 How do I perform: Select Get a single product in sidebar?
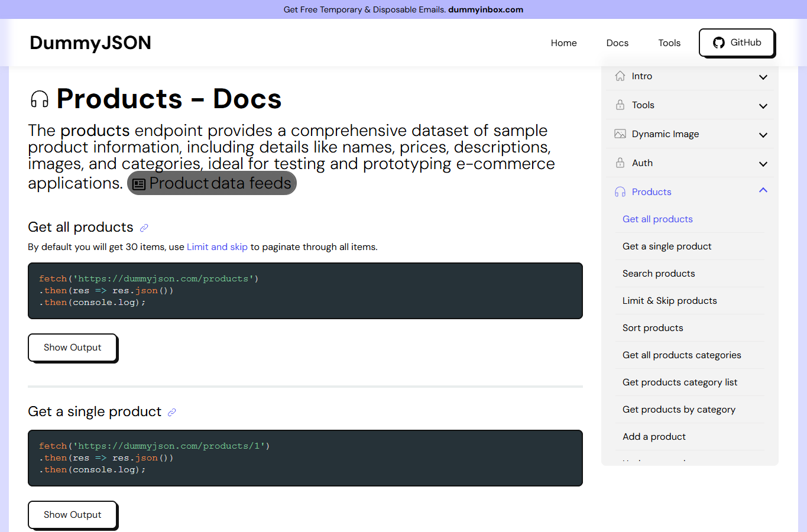click(667, 246)
